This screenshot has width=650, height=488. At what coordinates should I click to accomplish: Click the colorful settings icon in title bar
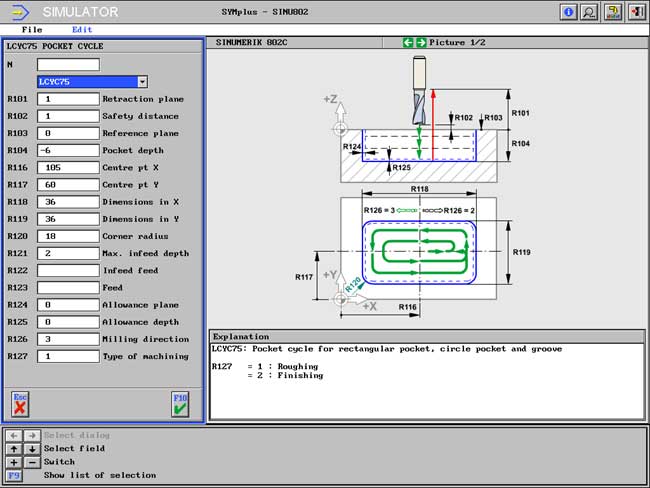[x=613, y=12]
